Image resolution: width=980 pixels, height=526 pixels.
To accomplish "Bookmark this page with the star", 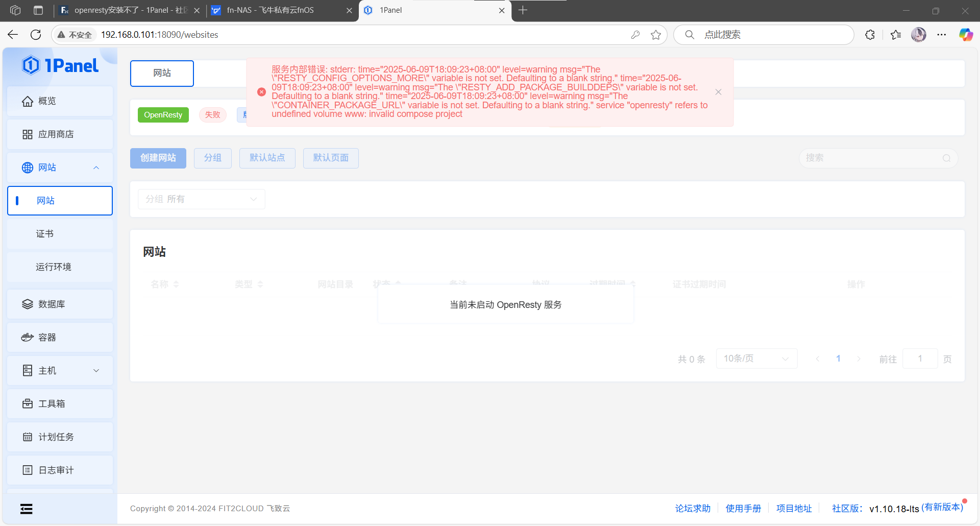I will pos(656,35).
